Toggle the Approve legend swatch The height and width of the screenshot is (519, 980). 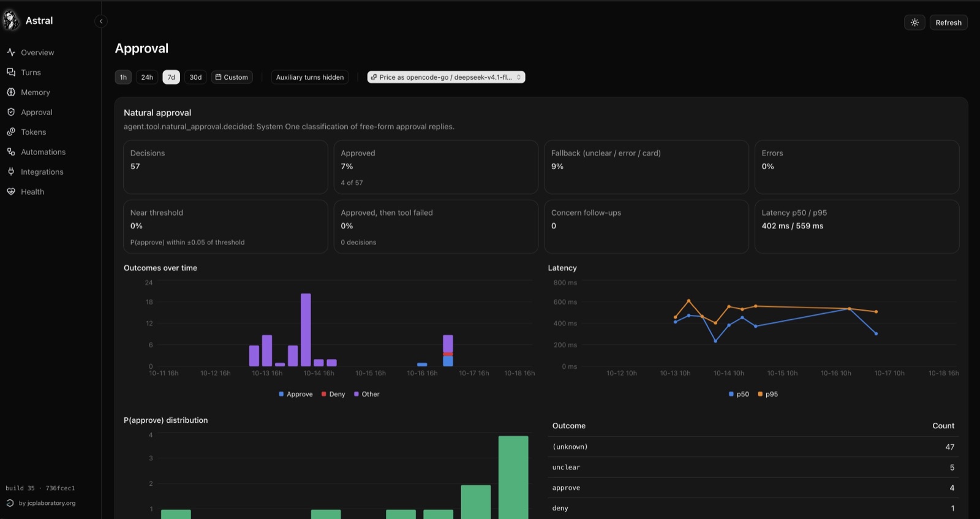click(x=281, y=394)
